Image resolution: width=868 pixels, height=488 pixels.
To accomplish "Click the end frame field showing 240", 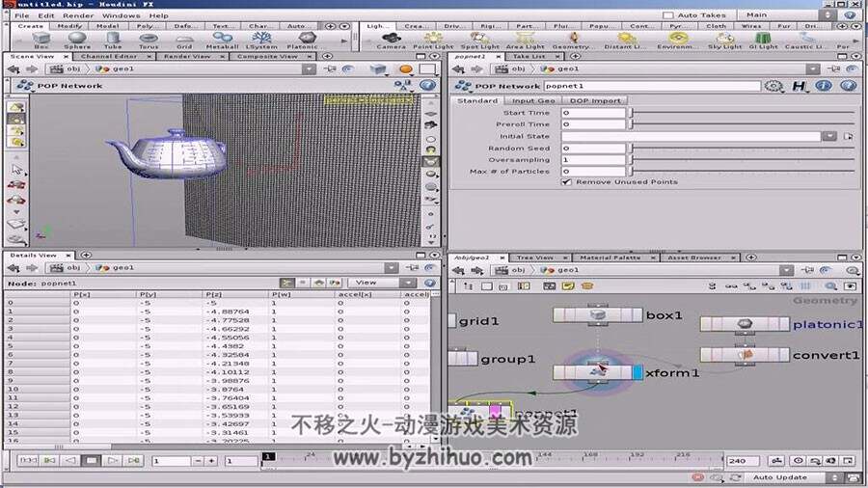I will pos(743,460).
